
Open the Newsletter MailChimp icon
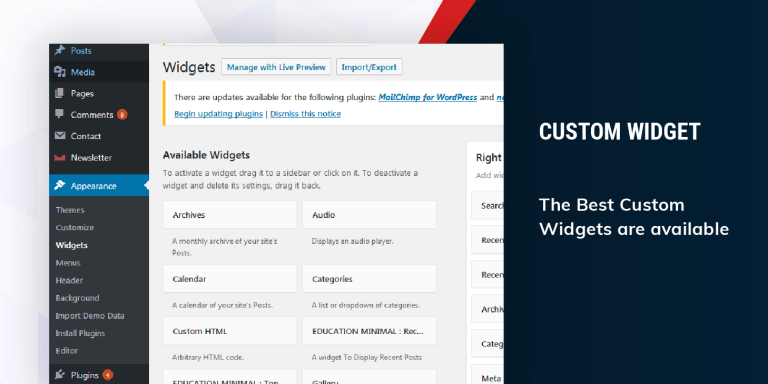pyautogui.click(x=60, y=158)
